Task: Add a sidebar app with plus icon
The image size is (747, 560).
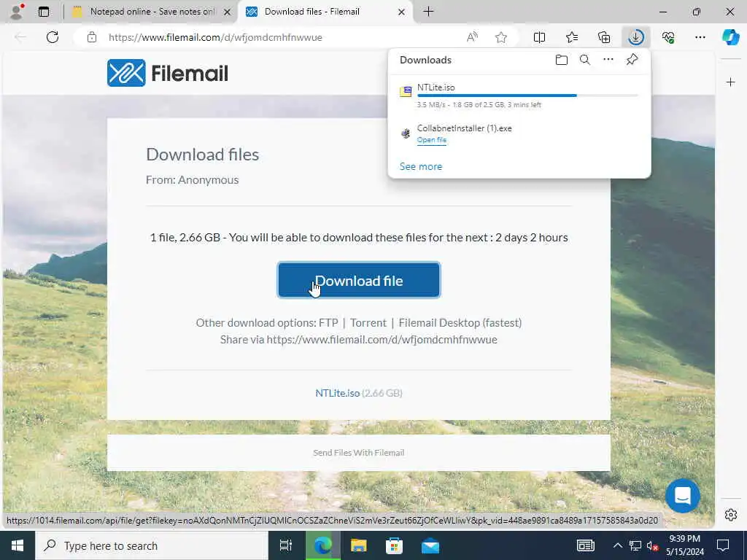Action: tap(730, 82)
